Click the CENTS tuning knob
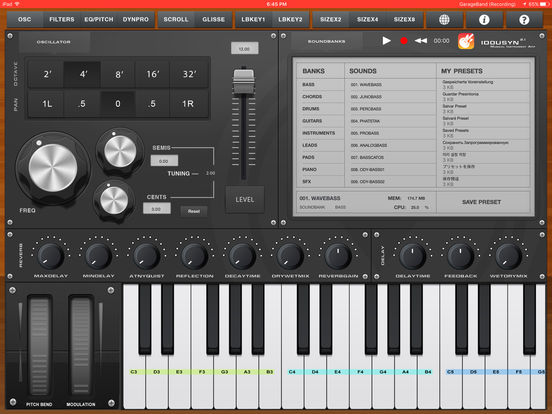The height and width of the screenshot is (414, 552). (x=114, y=200)
